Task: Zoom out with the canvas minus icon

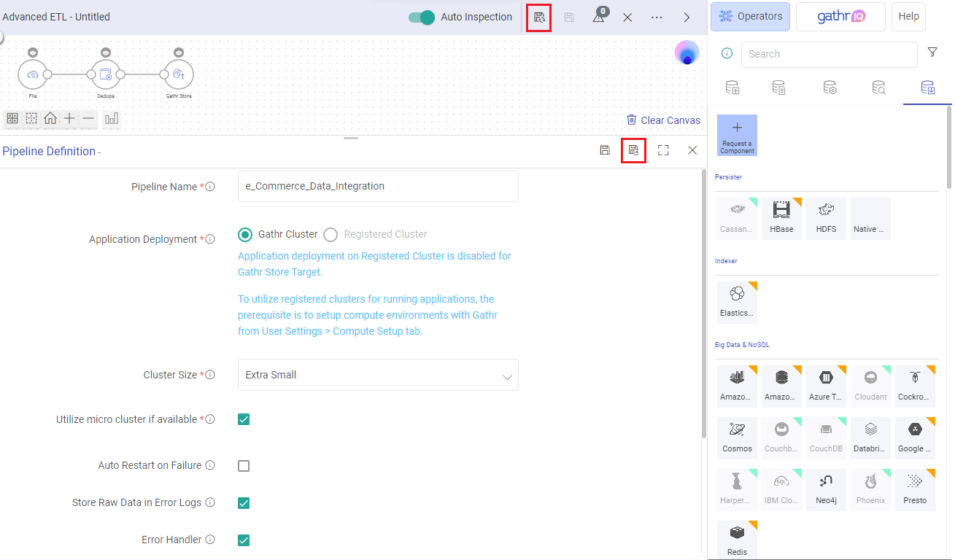Action: point(88,118)
